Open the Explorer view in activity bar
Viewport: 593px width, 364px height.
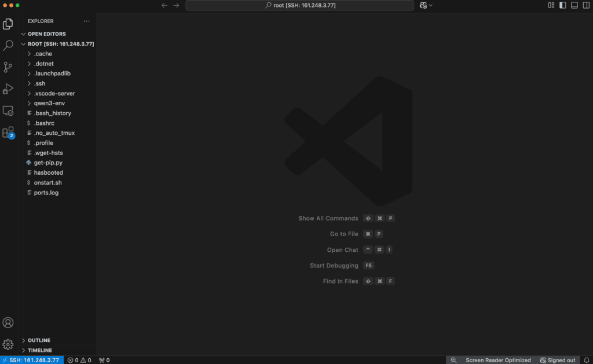[8, 24]
